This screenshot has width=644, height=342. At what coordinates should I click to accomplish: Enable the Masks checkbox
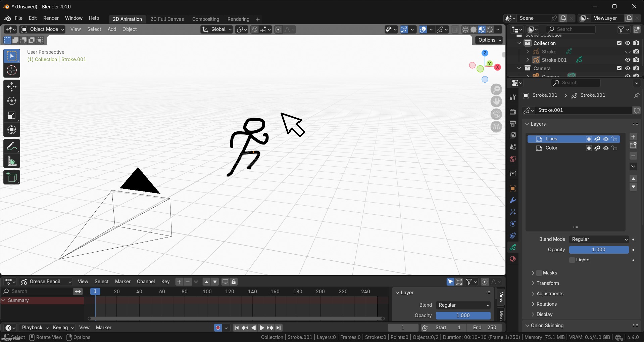pyautogui.click(x=539, y=273)
